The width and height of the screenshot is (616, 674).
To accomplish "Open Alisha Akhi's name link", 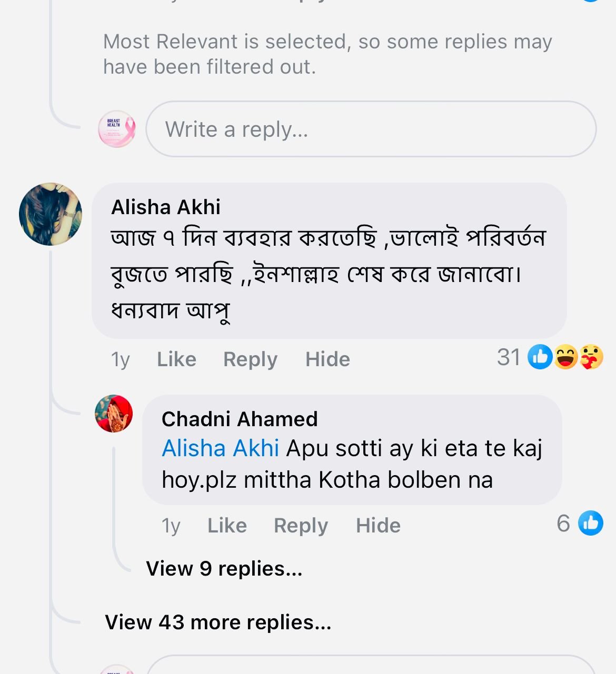I will point(166,207).
